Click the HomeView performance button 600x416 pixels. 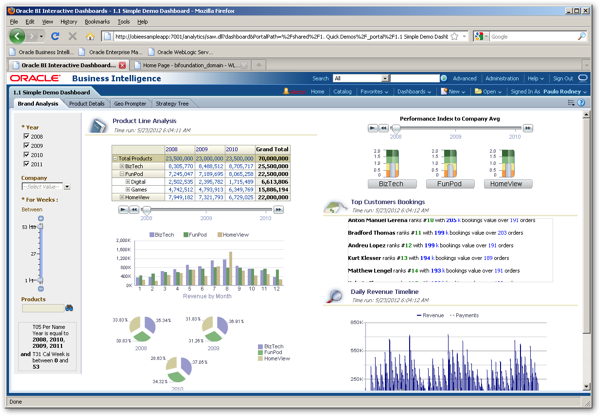508,184
